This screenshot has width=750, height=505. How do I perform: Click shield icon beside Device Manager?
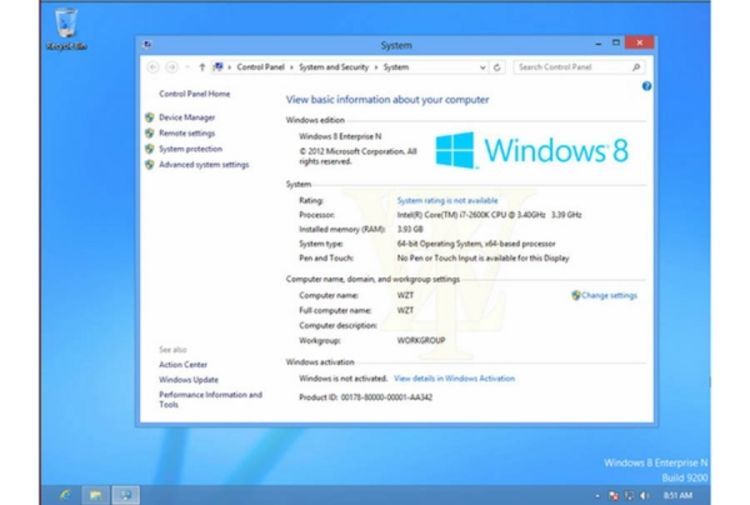150,117
